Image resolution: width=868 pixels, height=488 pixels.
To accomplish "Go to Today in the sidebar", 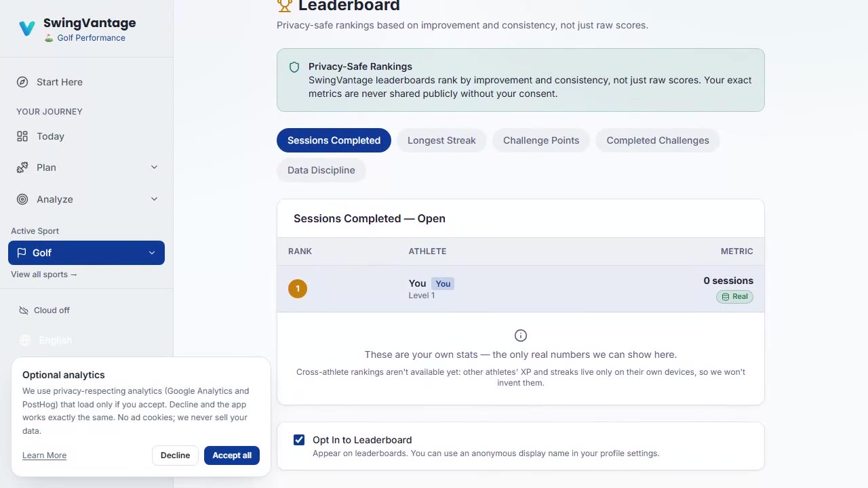I will click(86, 136).
